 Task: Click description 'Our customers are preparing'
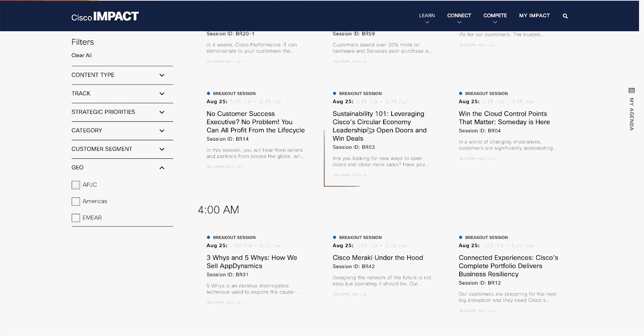[x=508, y=297]
